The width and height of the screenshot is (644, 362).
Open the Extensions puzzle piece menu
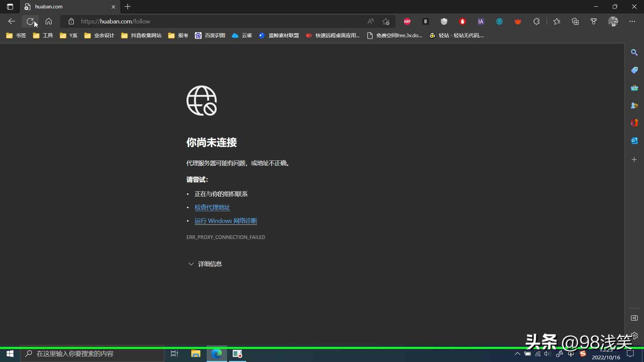536,21
